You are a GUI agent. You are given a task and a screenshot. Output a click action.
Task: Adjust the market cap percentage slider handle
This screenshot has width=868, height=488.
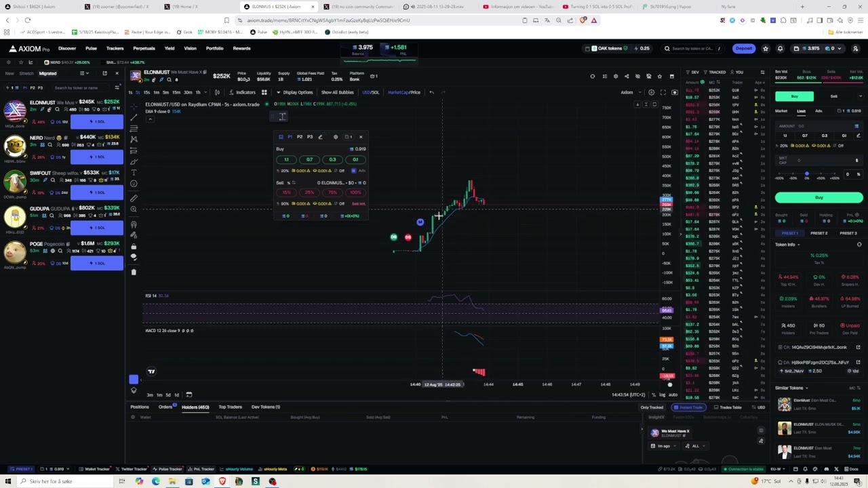click(806, 174)
